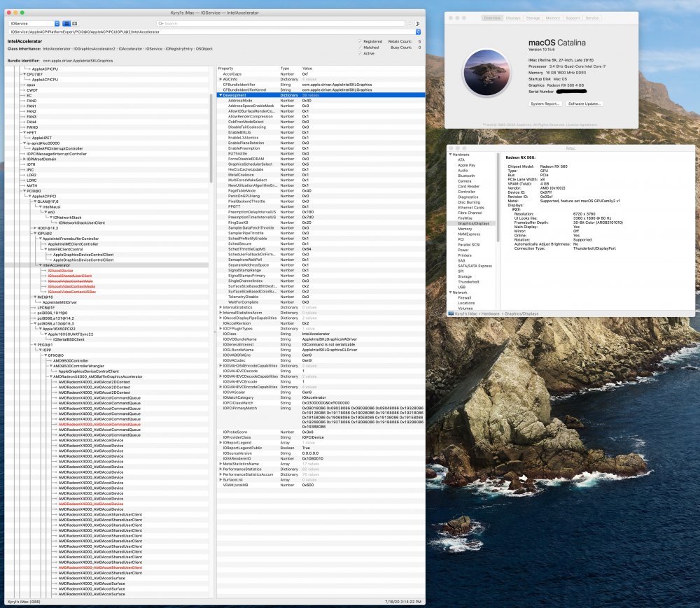Select AppleIntelMEIDriver in the tree

pos(59,302)
